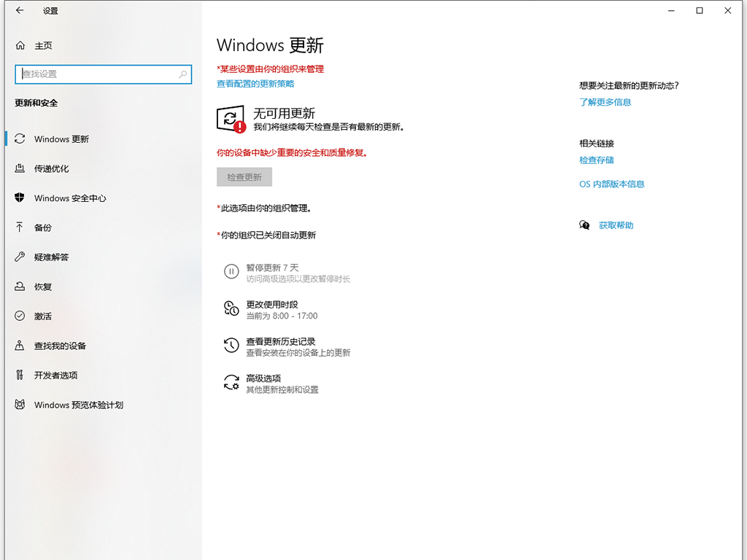Open the 主页 settings home page

tap(43, 45)
